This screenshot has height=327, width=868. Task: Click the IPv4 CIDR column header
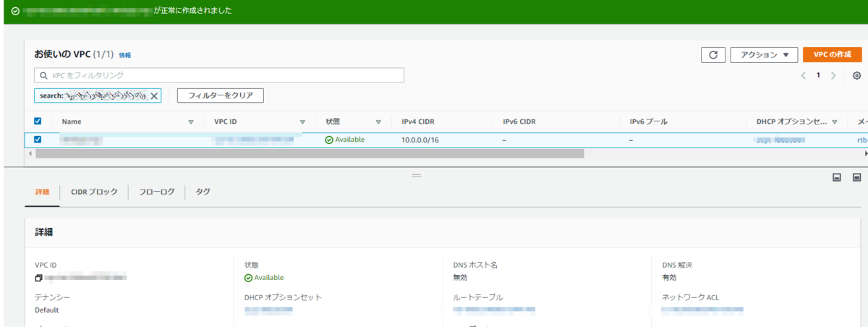pos(417,122)
